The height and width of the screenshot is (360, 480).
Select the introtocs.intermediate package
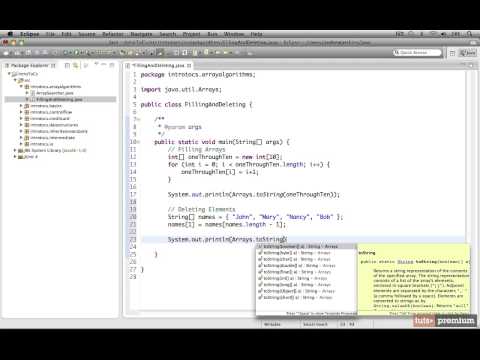[53, 138]
